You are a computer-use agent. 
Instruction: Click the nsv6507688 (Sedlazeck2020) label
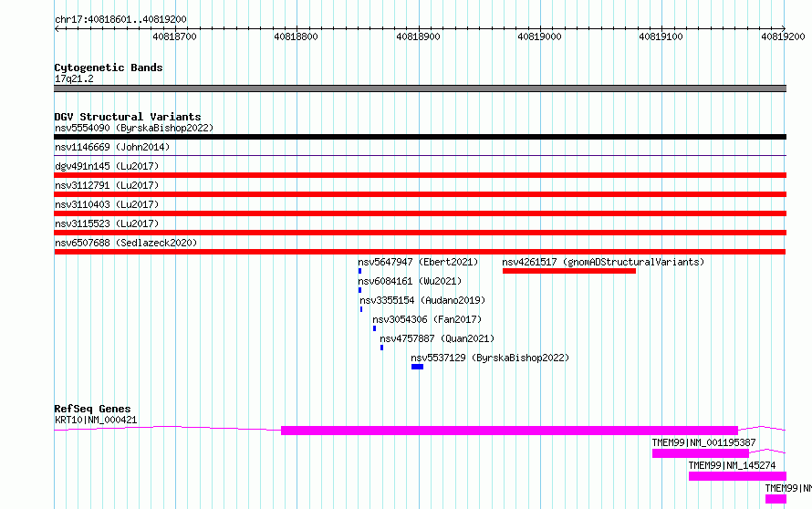pyautogui.click(x=126, y=243)
